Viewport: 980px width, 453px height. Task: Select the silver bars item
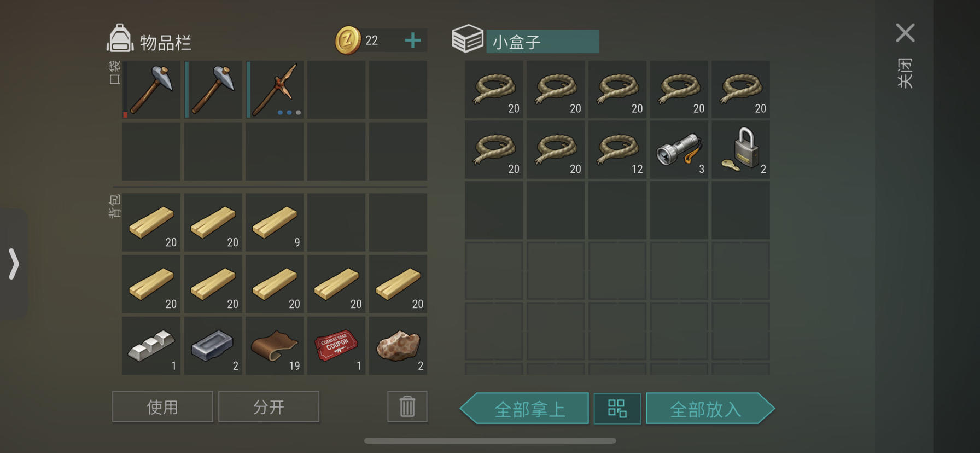click(x=151, y=346)
